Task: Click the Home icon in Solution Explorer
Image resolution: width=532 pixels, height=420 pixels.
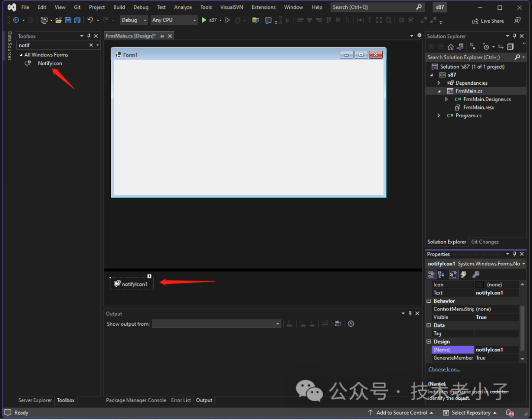Action: [450, 47]
